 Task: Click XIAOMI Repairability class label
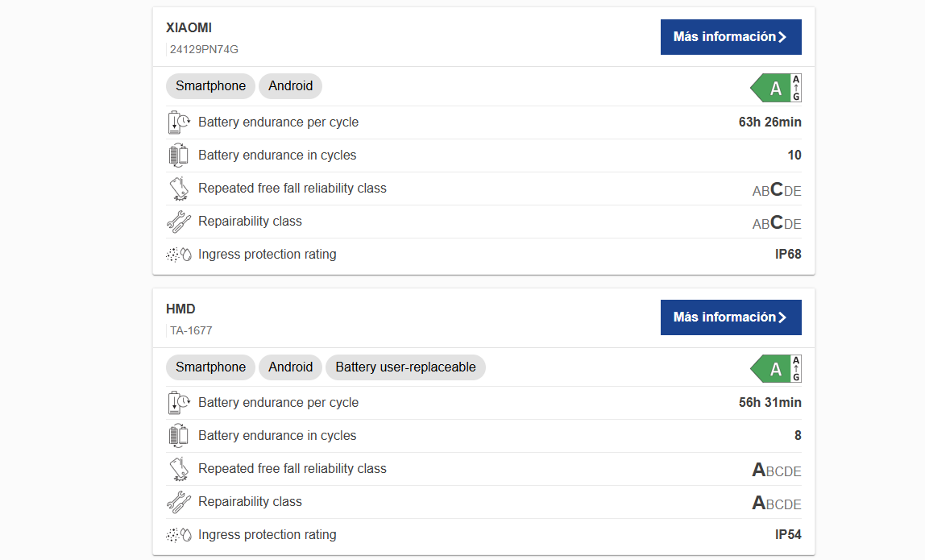tap(250, 222)
